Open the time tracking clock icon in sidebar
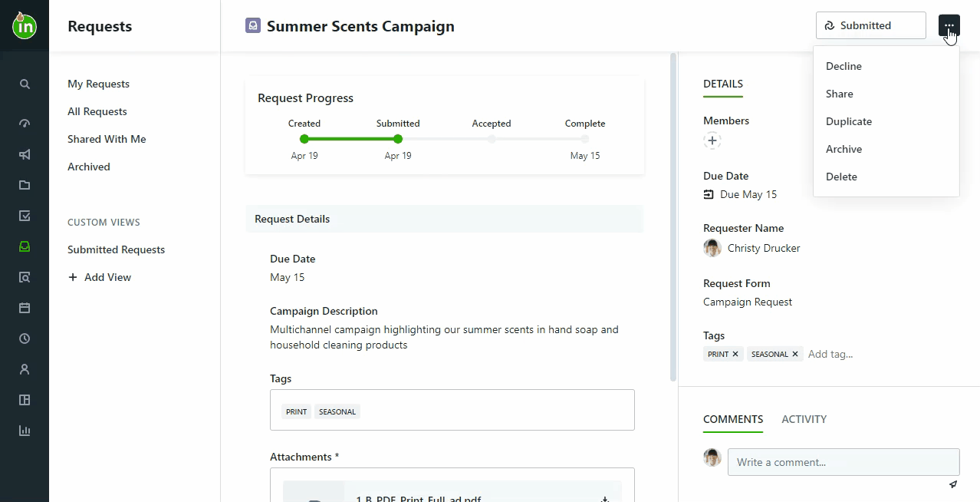 (x=25, y=339)
